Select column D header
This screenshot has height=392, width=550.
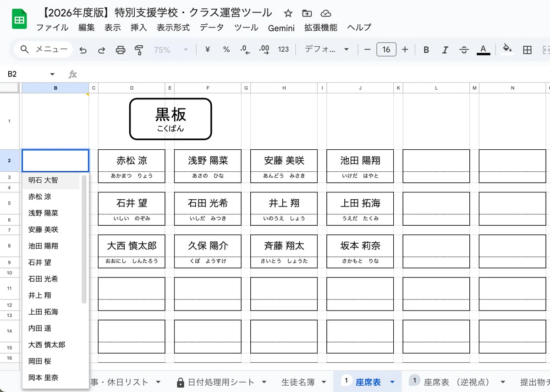click(132, 88)
